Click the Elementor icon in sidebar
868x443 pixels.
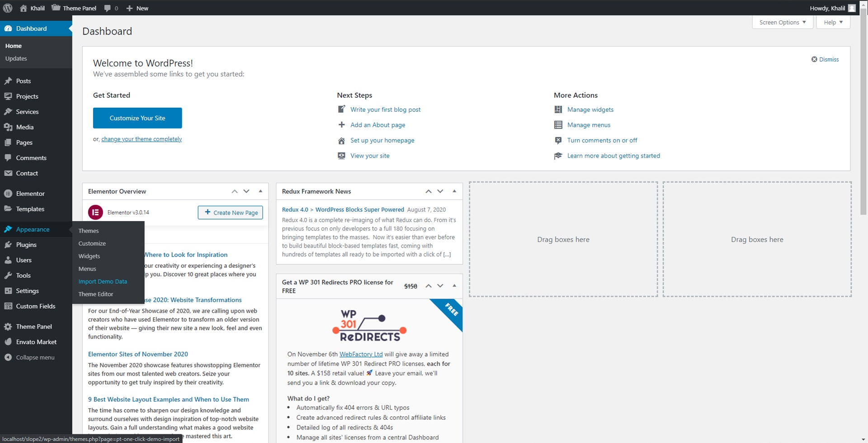coord(8,194)
